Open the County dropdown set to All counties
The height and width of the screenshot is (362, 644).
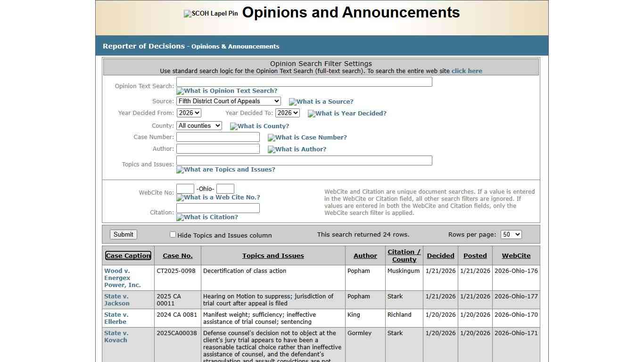click(198, 125)
